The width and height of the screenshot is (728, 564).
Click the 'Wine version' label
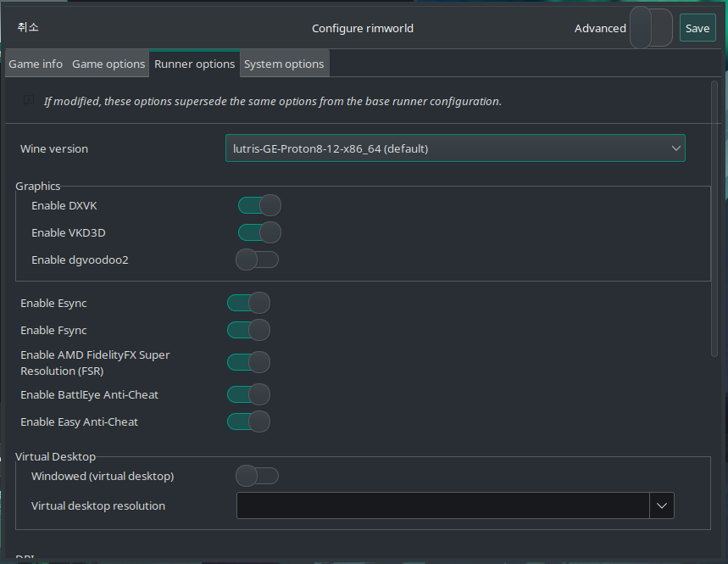54,148
